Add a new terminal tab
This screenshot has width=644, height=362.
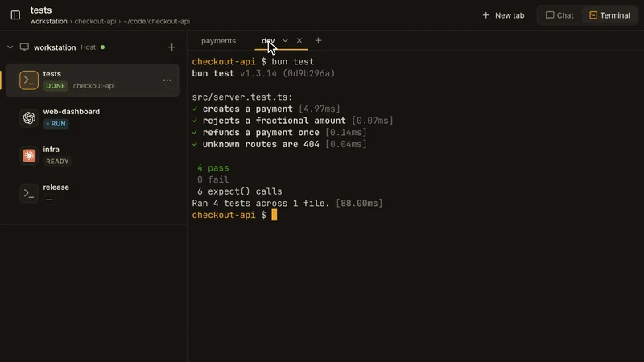coord(318,40)
